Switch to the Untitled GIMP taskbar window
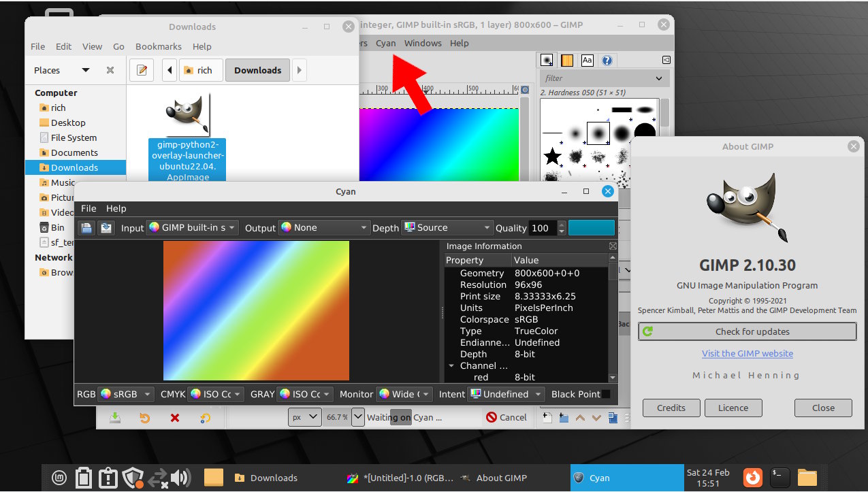The width and height of the screenshot is (868, 492). click(401, 478)
